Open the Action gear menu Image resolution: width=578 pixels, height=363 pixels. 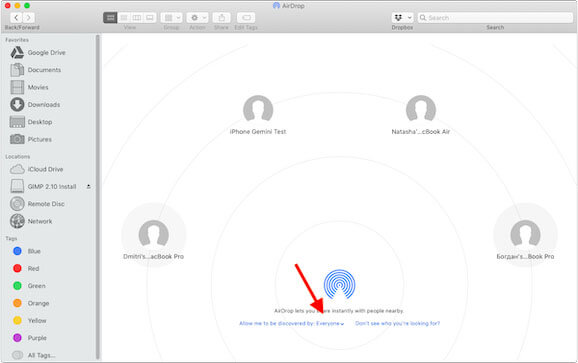pyautogui.click(x=197, y=17)
